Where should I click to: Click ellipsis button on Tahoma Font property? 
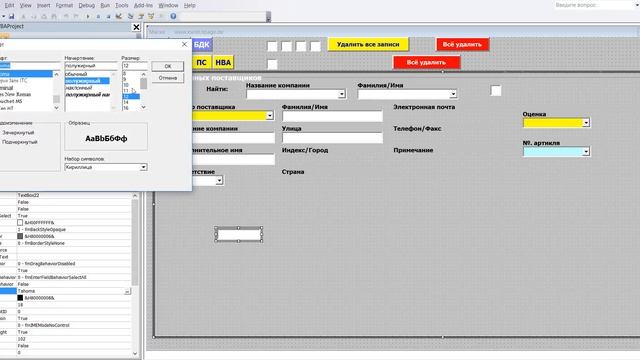pyautogui.click(x=127, y=291)
